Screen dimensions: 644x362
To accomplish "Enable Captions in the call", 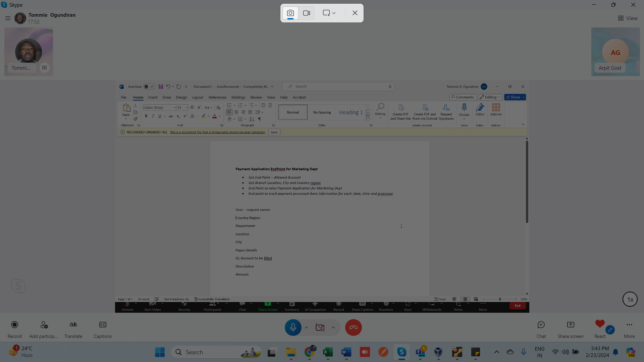I will click(103, 325).
